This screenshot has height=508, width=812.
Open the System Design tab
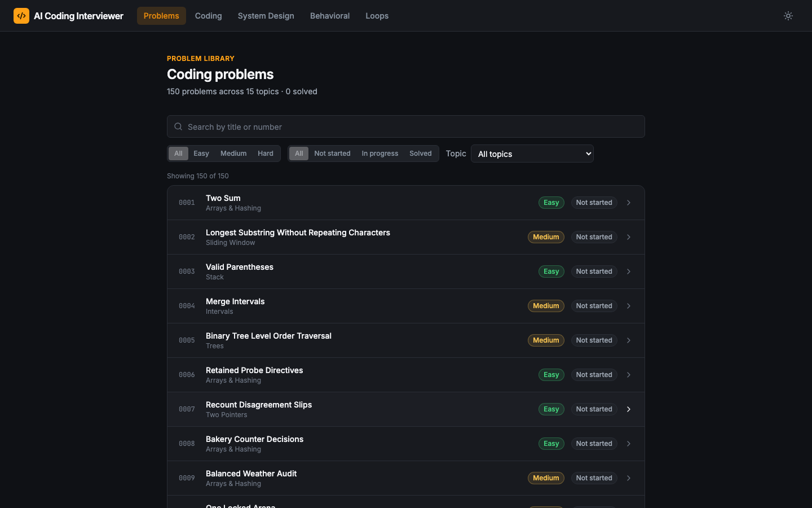click(x=266, y=16)
